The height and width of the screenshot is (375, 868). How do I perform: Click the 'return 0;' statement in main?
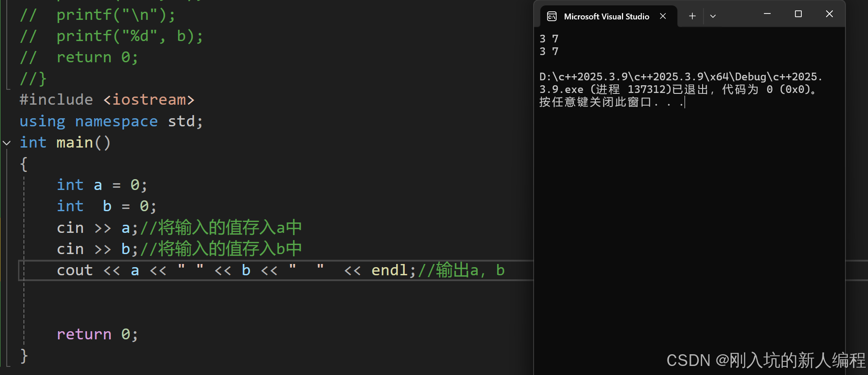(x=97, y=334)
